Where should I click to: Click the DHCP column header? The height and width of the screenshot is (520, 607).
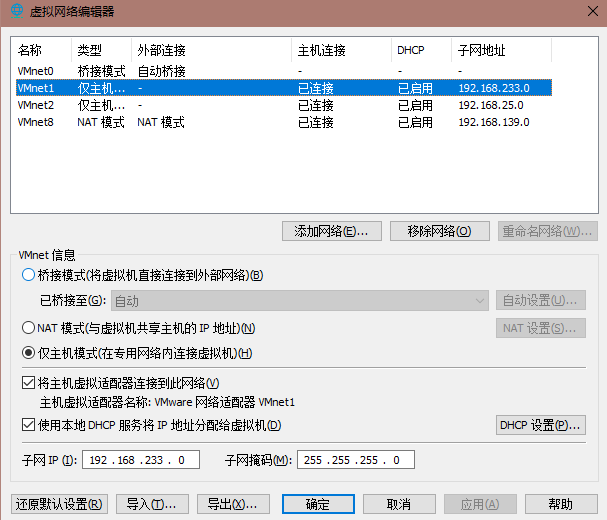coord(422,50)
